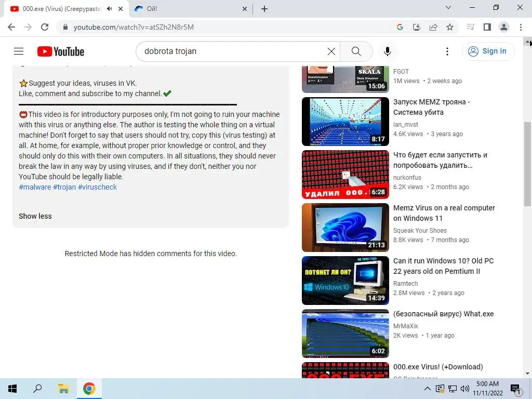Open media controls icon in Chrome toolbar
The image size is (532, 399).
470,27
